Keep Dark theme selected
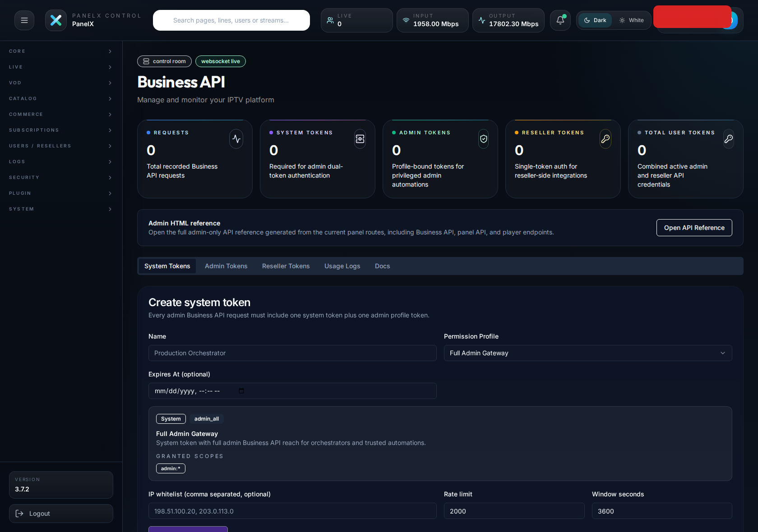Image resolution: width=758 pixels, height=532 pixels. click(595, 20)
